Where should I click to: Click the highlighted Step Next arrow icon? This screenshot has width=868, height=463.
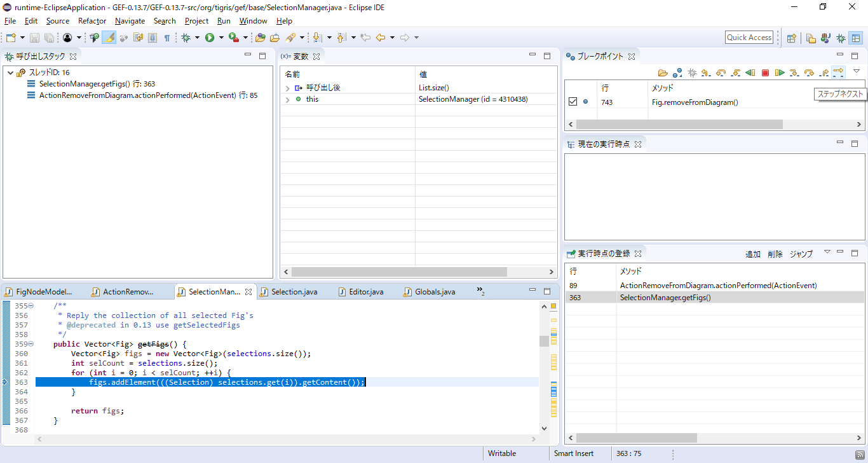[x=838, y=73]
